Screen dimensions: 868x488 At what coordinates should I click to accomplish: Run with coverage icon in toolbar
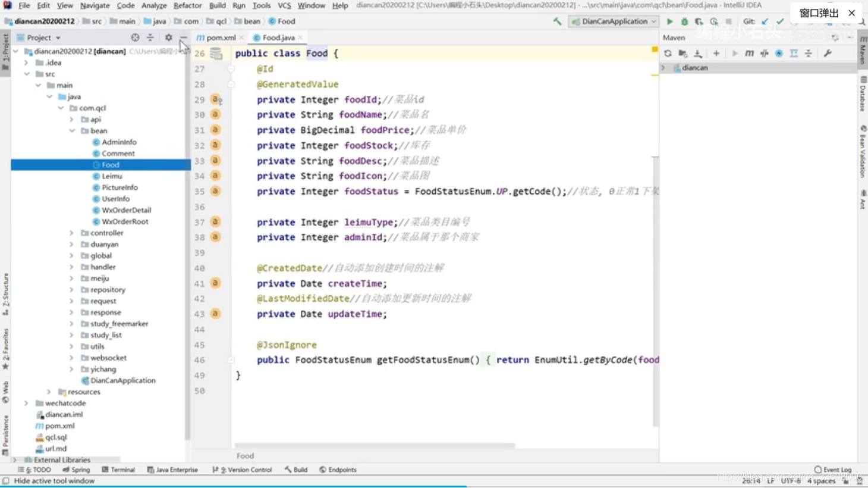(x=699, y=21)
